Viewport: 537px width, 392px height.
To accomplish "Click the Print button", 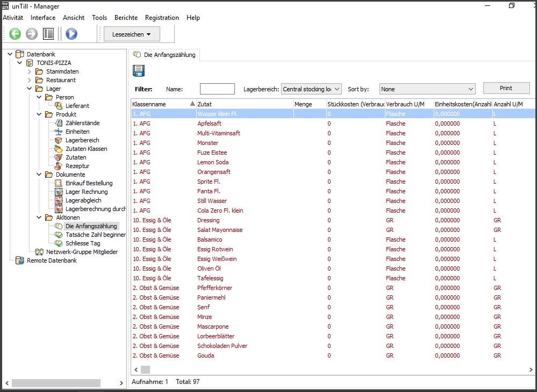I will [x=506, y=88].
